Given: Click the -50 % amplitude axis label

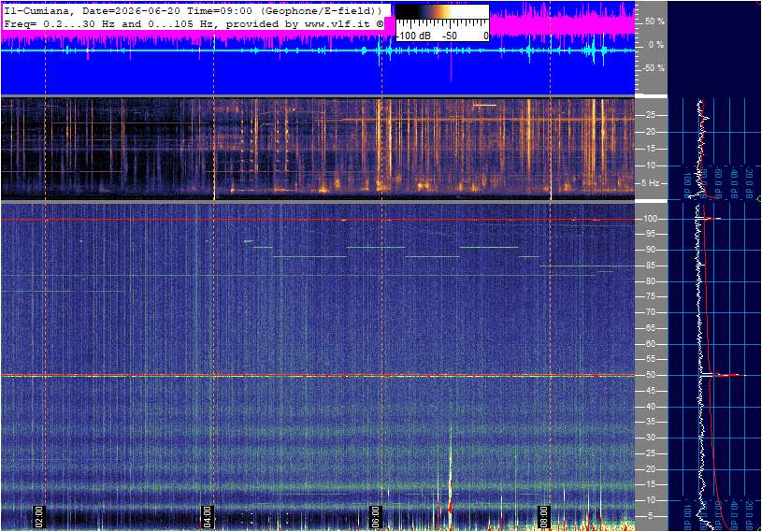Looking at the screenshot, I should 653,68.
